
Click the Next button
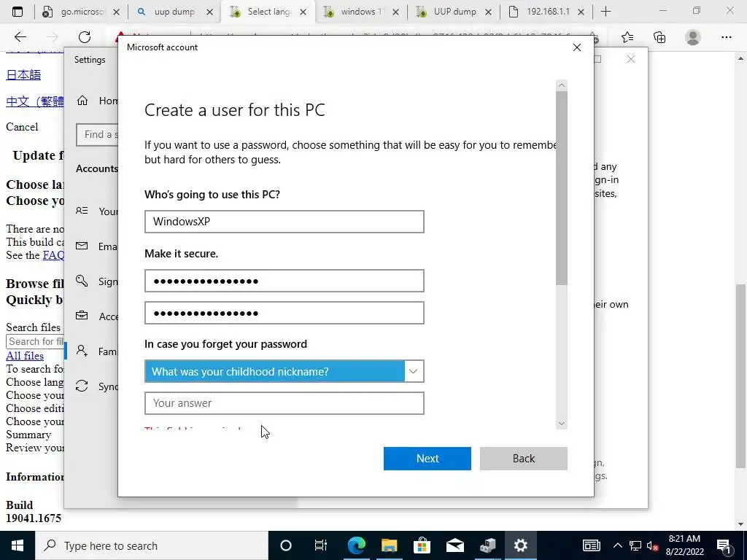[427, 459]
